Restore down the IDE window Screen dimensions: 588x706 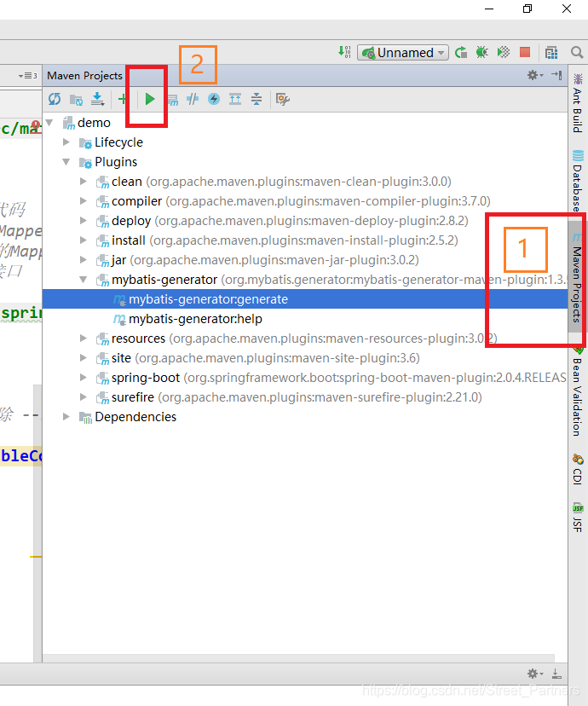527,9
